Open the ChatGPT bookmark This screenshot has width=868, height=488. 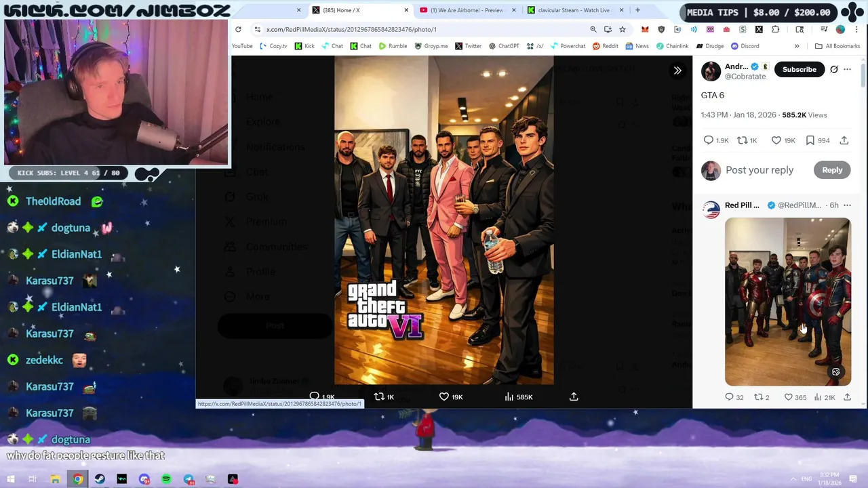pyautogui.click(x=503, y=46)
